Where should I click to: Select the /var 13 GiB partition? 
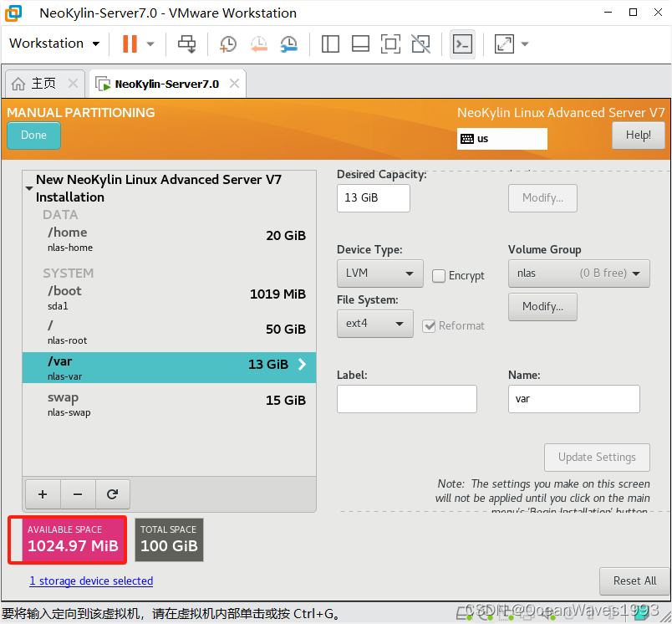tap(170, 367)
